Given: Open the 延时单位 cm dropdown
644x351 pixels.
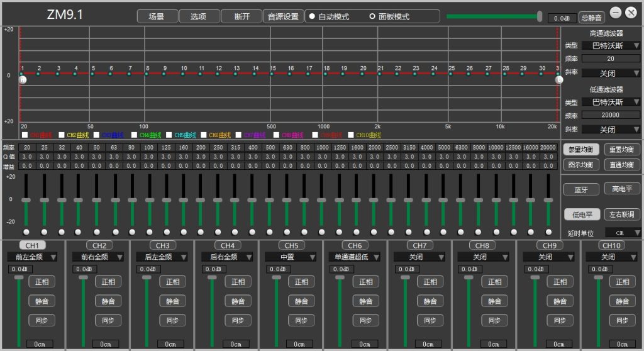Looking at the screenshot, I should pos(623,233).
